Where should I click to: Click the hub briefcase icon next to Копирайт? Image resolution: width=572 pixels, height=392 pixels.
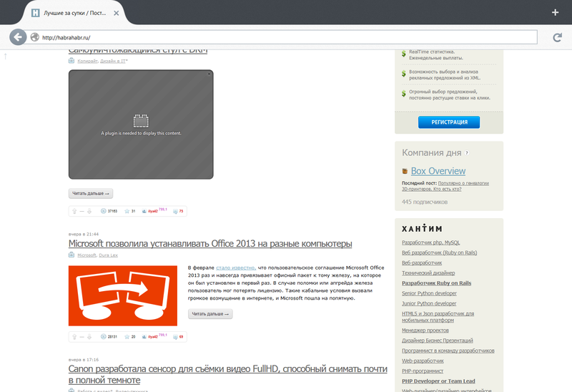coord(71,61)
